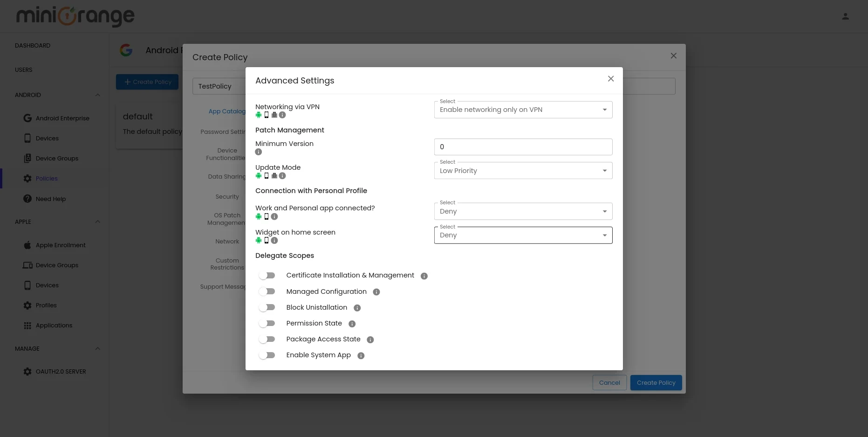This screenshot has height=437, width=868.
Task: Open the user profile icon top right
Action: coord(846,16)
